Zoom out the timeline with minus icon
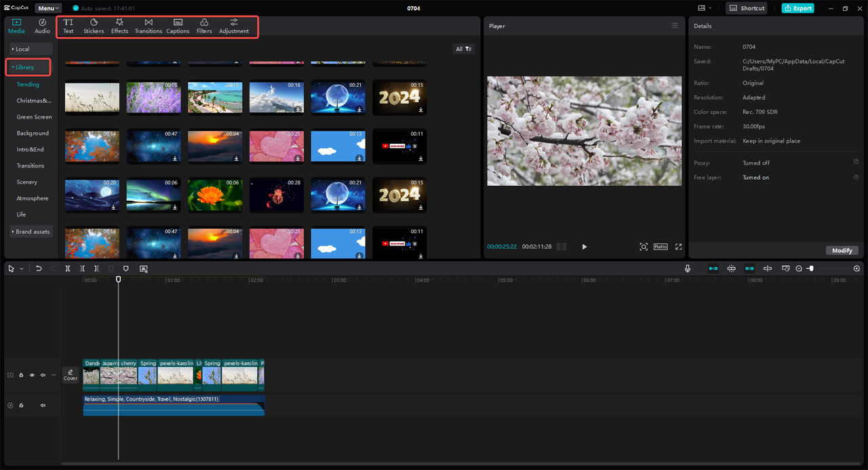The height and width of the screenshot is (470, 868). 799,269
